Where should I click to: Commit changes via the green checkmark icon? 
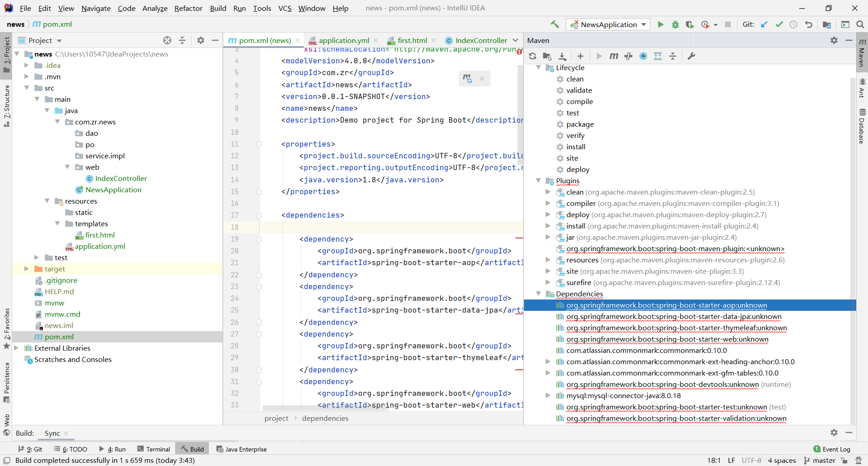pos(778,24)
